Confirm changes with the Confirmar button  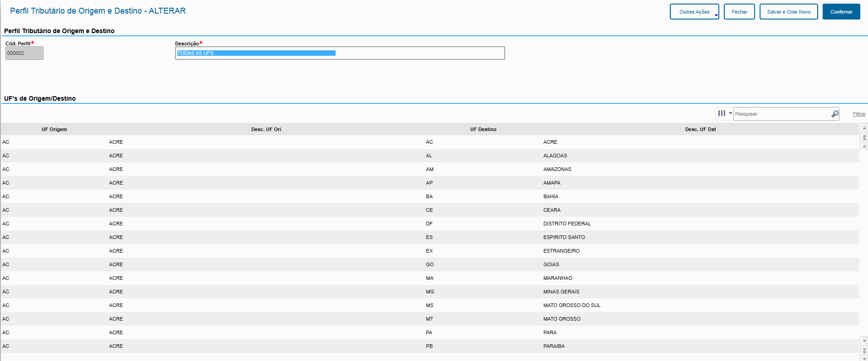[841, 12]
